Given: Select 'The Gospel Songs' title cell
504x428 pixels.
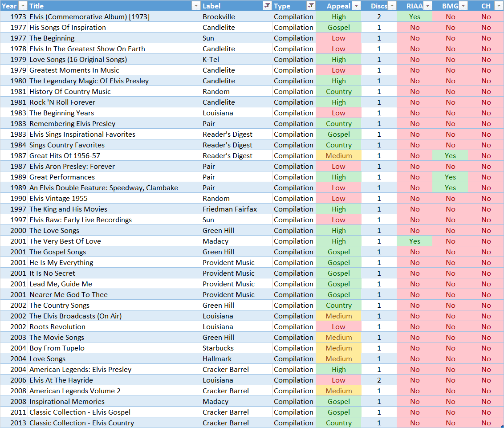Looking at the screenshot, I should [x=114, y=252].
